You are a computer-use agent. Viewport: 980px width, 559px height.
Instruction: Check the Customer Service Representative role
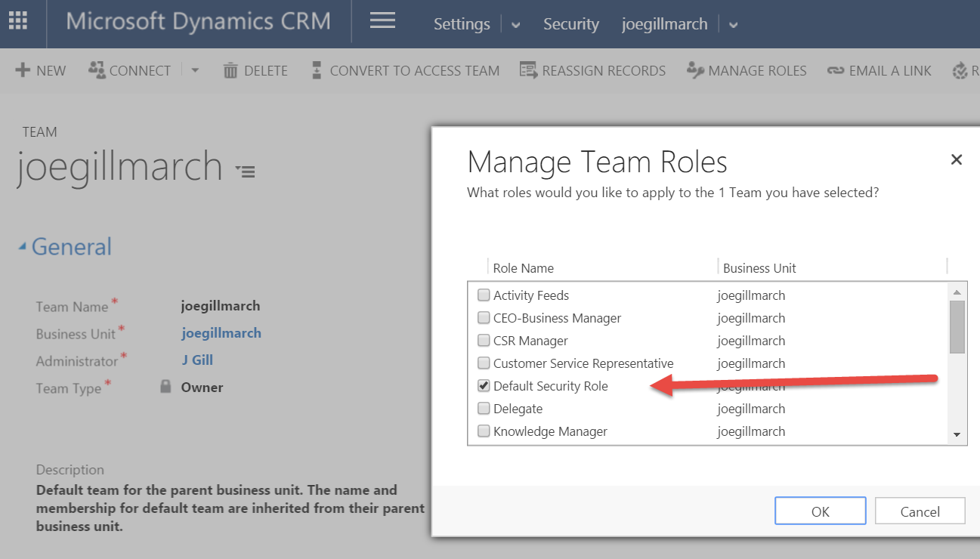tap(484, 363)
